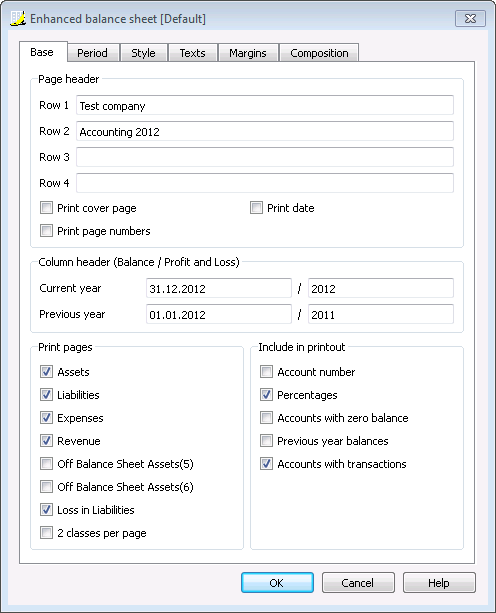This screenshot has width=496, height=613.
Task: Close the Enhanced balance sheet dialog
Action: [470, 18]
